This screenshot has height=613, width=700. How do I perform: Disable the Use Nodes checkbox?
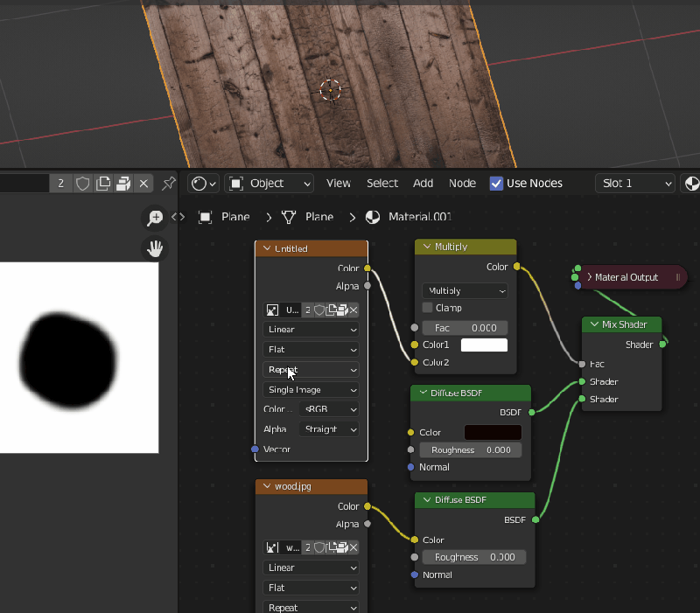pyautogui.click(x=496, y=183)
